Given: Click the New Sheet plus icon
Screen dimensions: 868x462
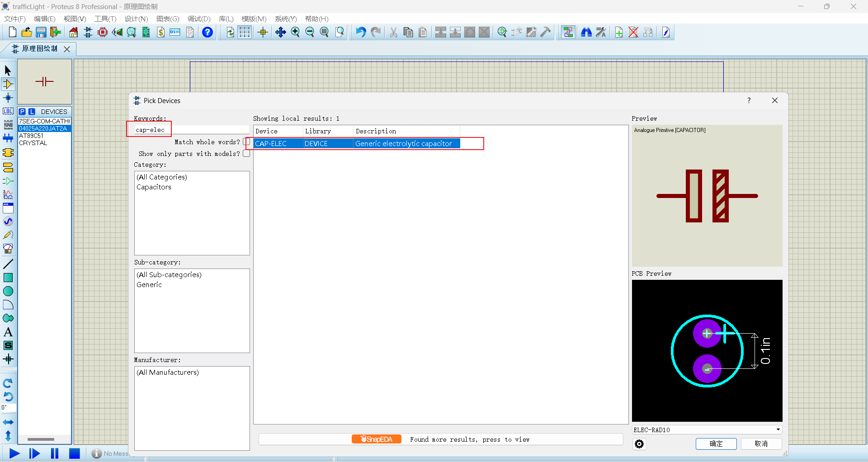Looking at the screenshot, I should coord(619,32).
